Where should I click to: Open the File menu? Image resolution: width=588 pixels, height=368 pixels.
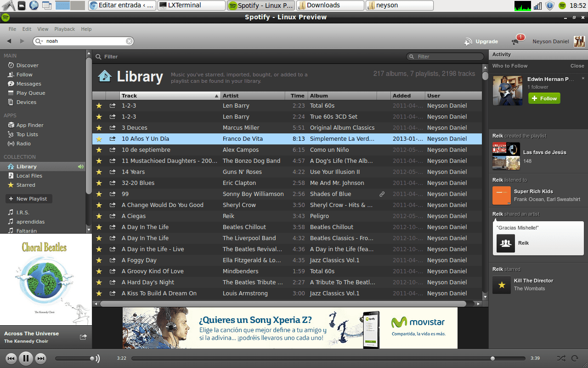tap(12, 29)
